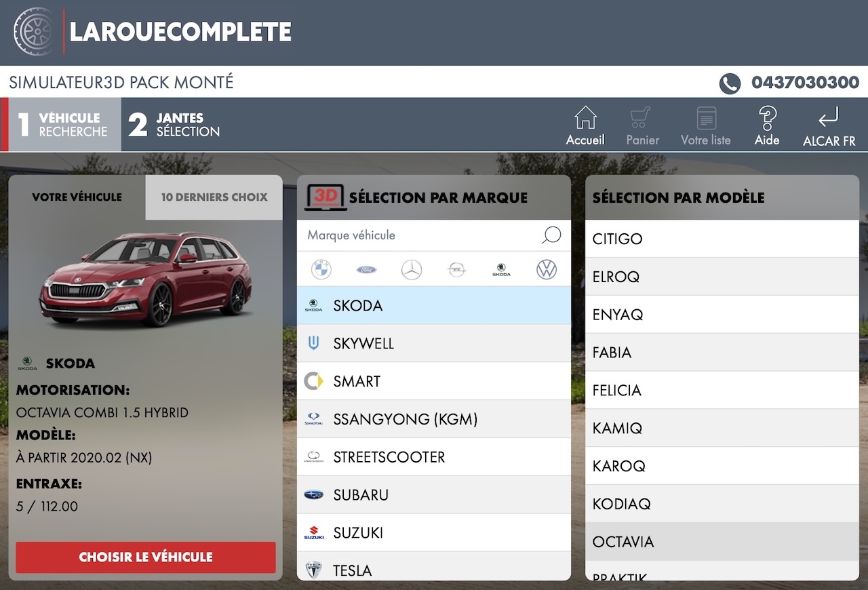Open Votre liste icon
The image size is (868, 590).
click(706, 125)
